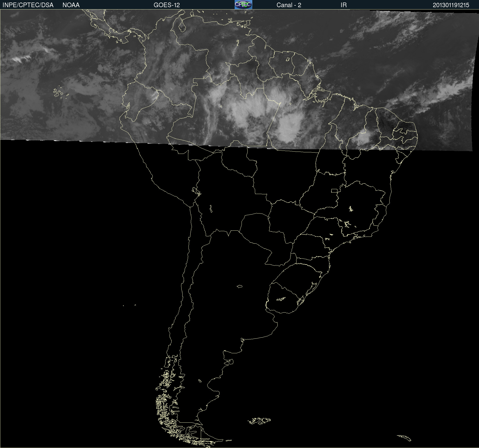479x448 pixels.
Task: Click the Canal - 2 label
Action: pyautogui.click(x=289, y=5)
